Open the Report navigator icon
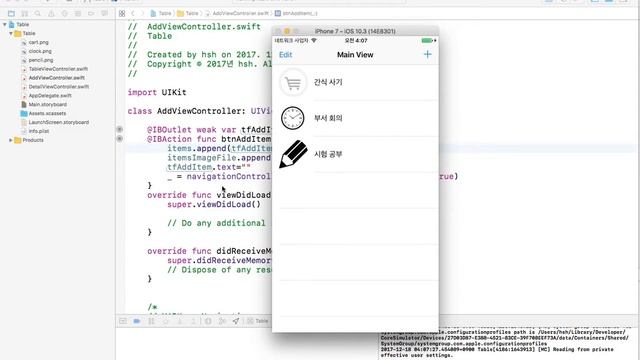 104,13
